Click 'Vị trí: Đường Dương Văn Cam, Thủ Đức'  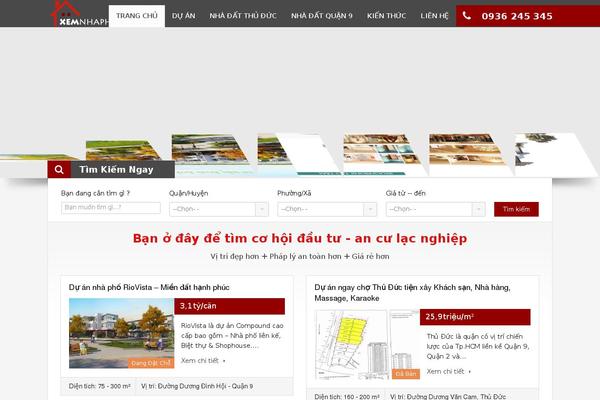pyautogui.click(x=448, y=397)
